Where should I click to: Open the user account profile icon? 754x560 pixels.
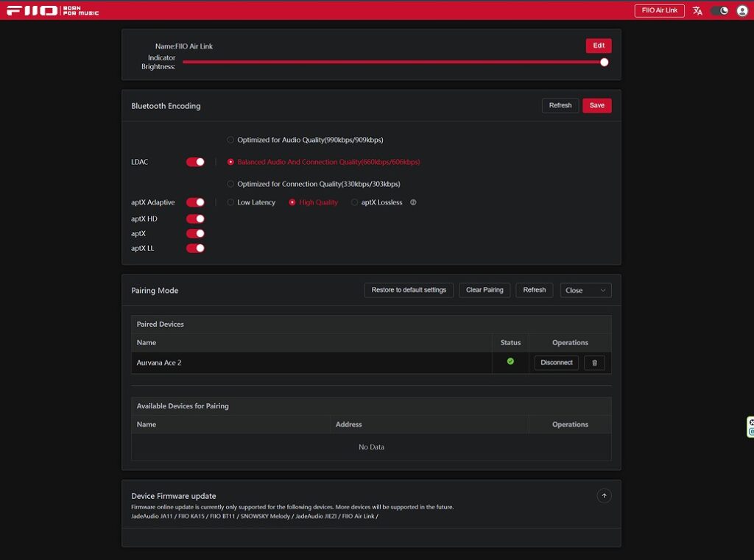tap(742, 10)
